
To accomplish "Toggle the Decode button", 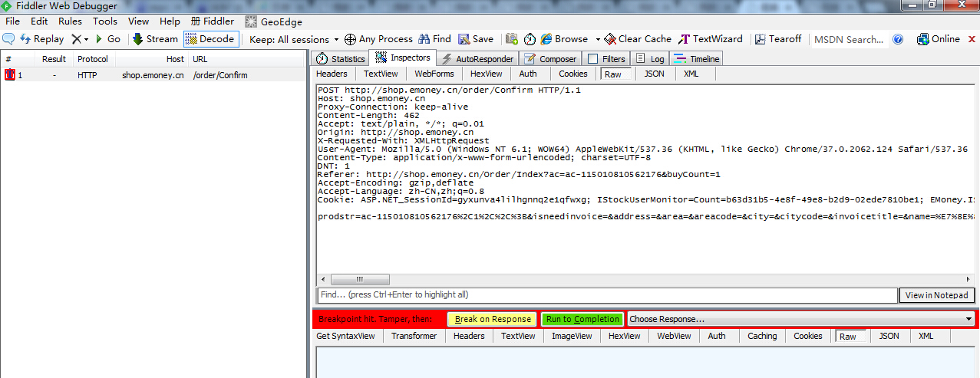I will click(x=211, y=39).
